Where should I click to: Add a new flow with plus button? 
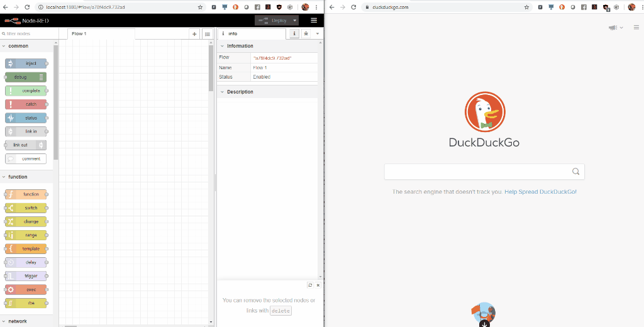point(195,34)
